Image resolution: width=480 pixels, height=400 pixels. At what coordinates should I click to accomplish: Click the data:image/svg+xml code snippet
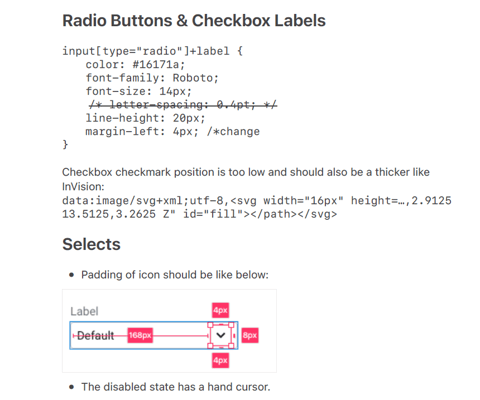[x=257, y=207]
